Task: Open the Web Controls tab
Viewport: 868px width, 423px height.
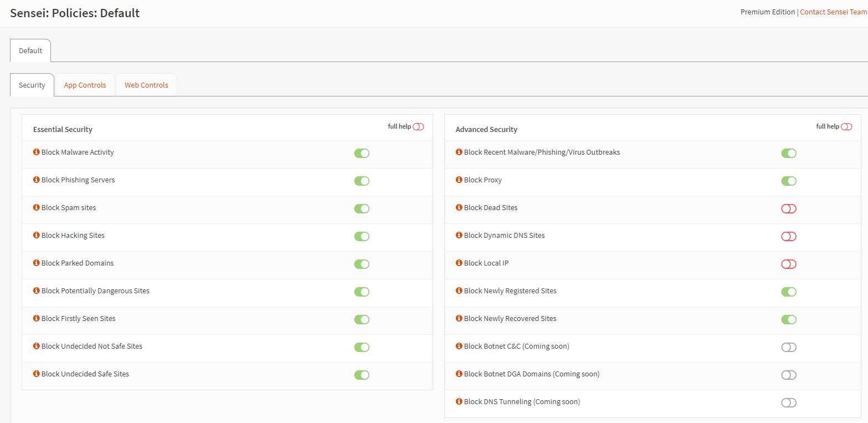Action: (146, 85)
